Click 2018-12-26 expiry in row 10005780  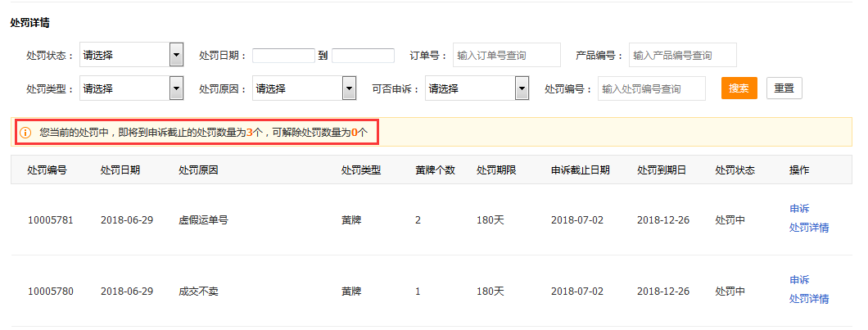point(663,291)
